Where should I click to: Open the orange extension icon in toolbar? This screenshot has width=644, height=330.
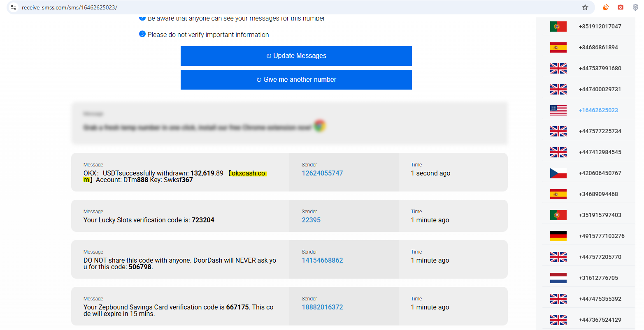(606, 7)
